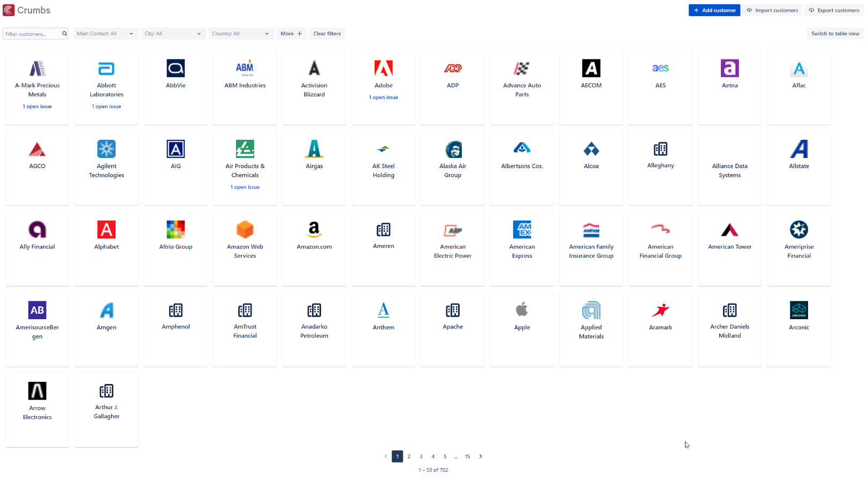Click Import customers button
Screen dimensions: 868x482
coord(772,10)
